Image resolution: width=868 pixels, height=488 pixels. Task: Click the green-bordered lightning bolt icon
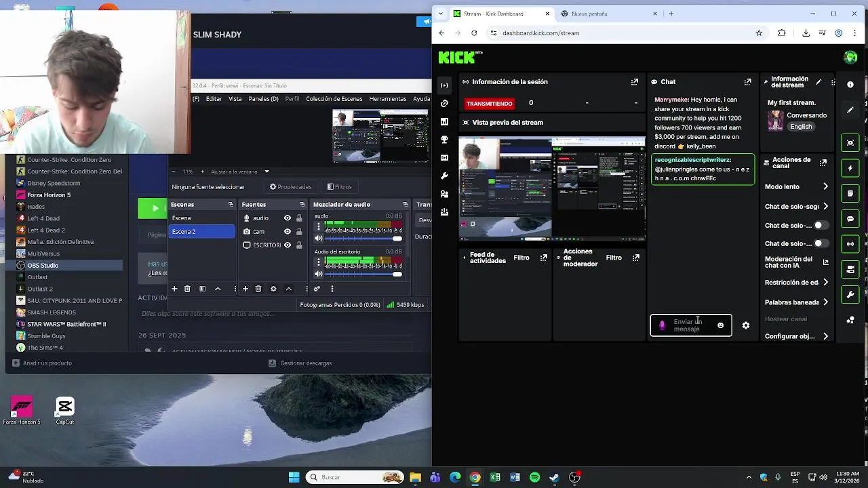tap(850, 168)
